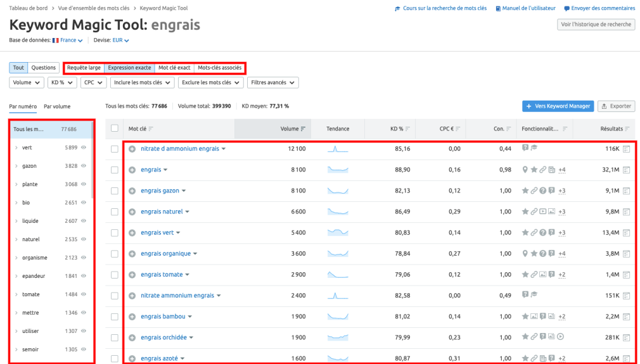
Task: Open SERP results icon for 'engrais naturel'
Action: 627,212
